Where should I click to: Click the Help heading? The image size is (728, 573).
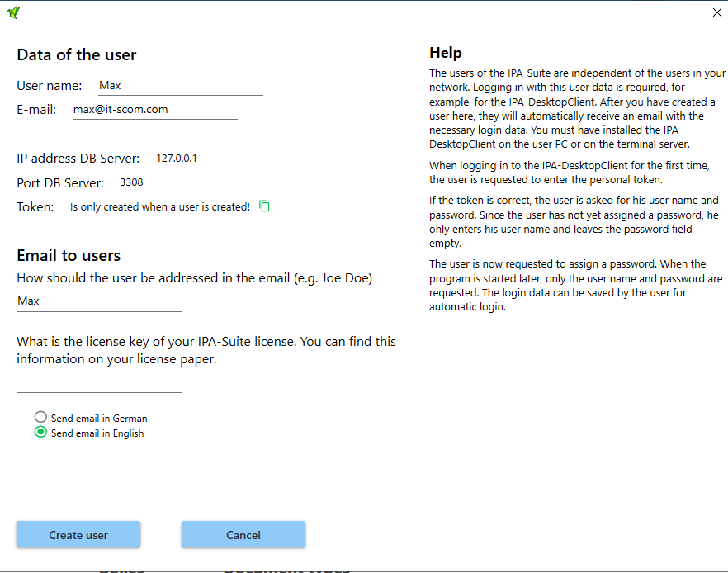pyautogui.click(x=446, y=54)
